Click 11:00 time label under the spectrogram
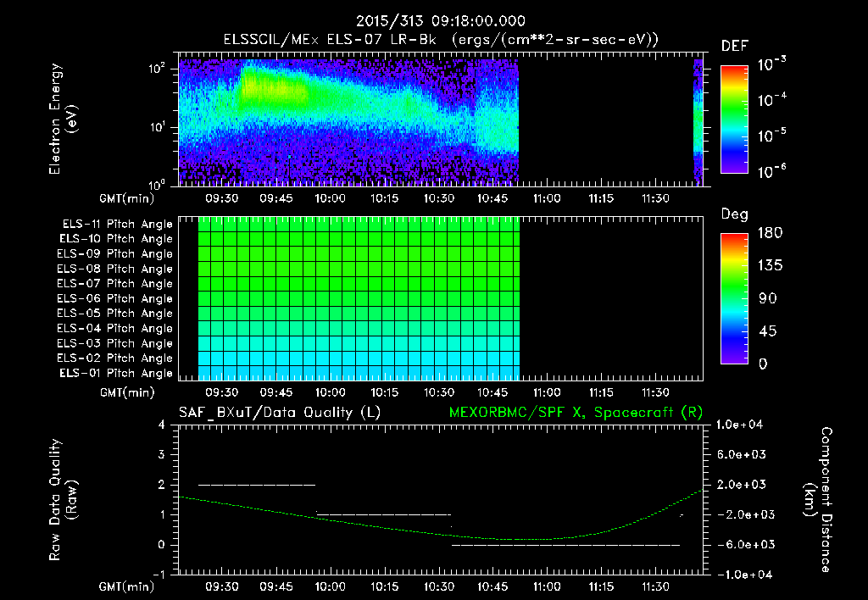This screenshot has height=600, width=868. tap(547, 198)
